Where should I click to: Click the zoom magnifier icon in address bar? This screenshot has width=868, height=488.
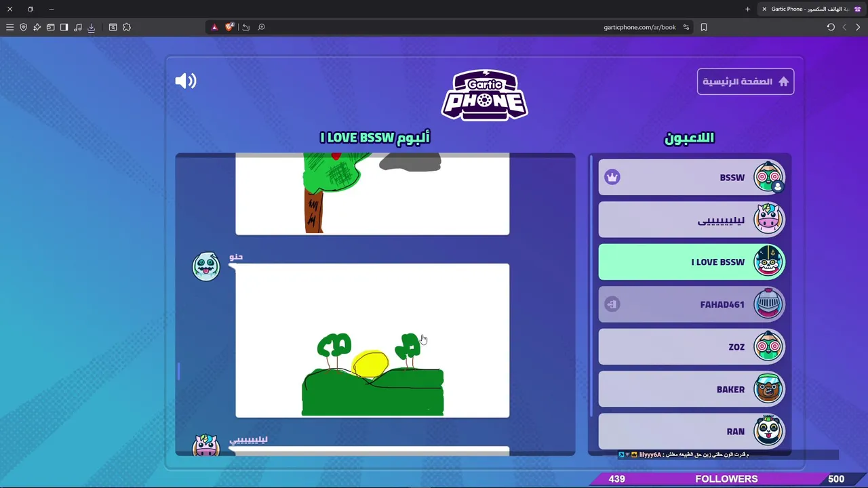pos(261,27)
